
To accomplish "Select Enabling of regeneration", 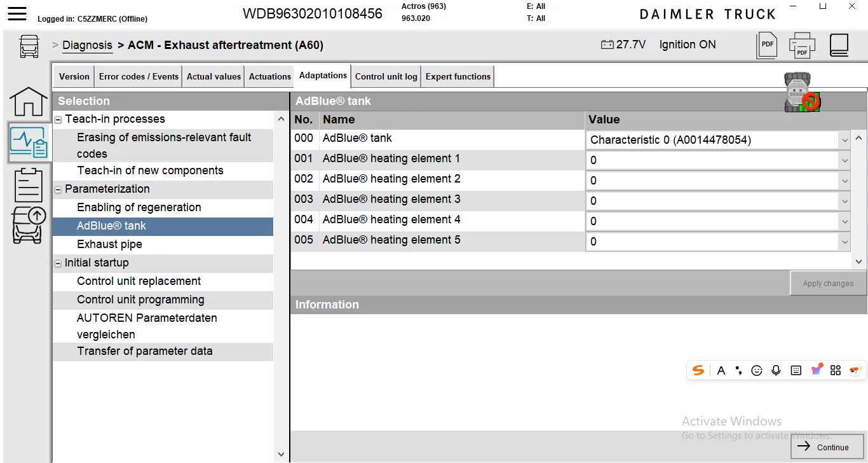I will click(x=163, y=207).
